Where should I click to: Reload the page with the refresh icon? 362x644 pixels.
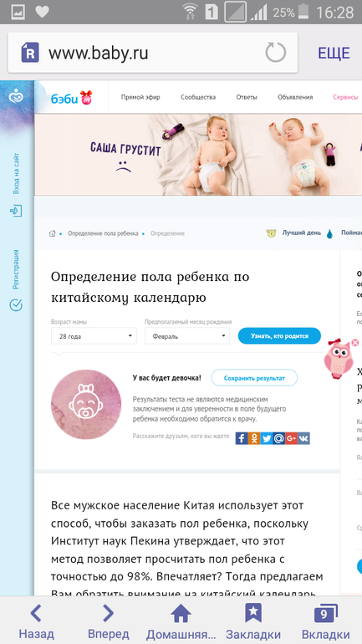click(x=275, y=53)
